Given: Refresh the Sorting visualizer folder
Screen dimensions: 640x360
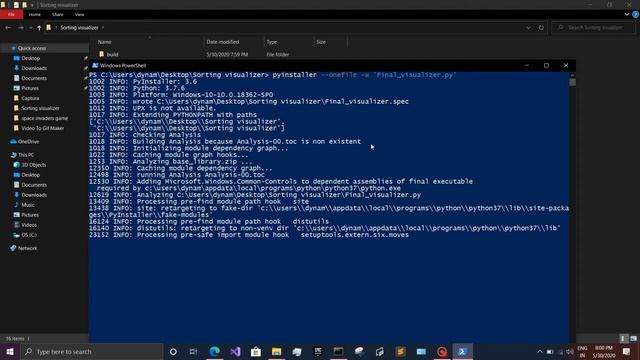Looking at the screenshot, I should (x=541, y=28).
